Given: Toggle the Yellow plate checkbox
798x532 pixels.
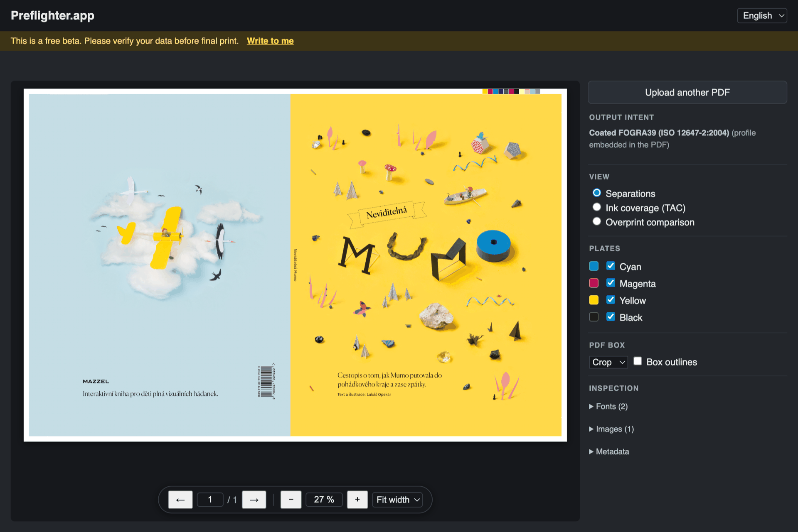Looking at the screenshot, I should click(611, 300).
